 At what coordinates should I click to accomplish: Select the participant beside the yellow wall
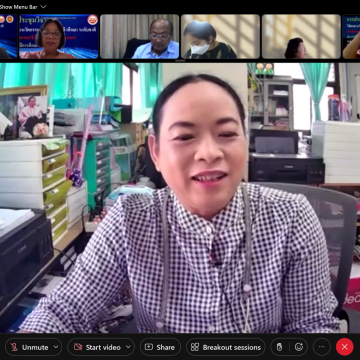pos(301,37)
